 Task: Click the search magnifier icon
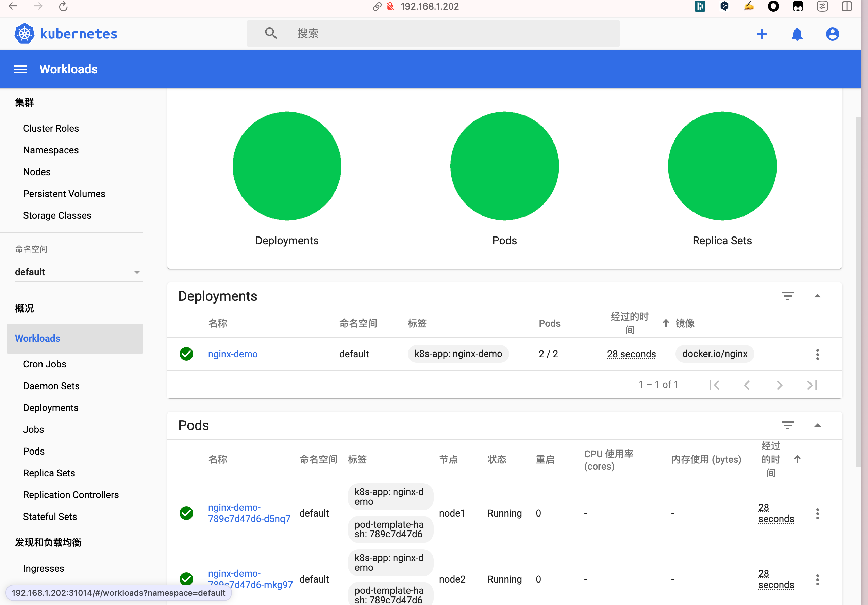271,33
